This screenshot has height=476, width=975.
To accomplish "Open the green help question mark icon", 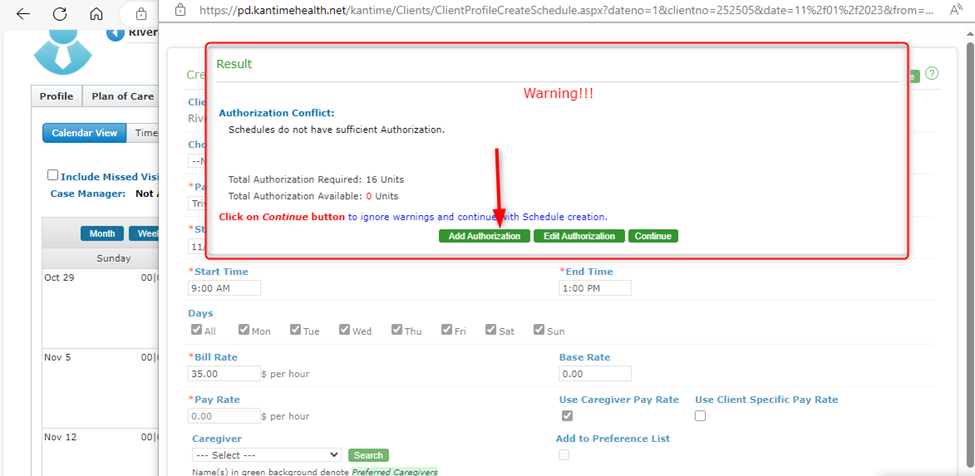I will [931, 74].
